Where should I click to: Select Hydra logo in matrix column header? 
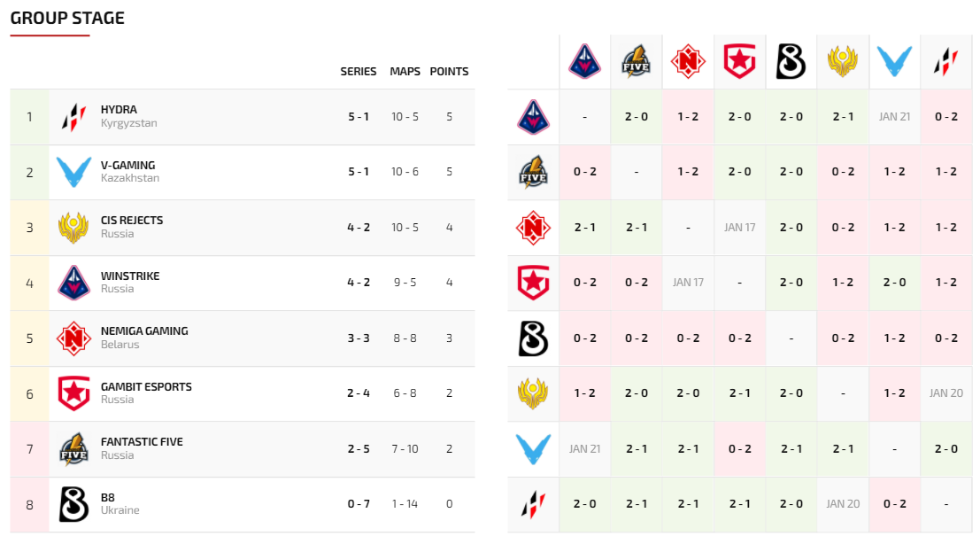coord(945,61)
